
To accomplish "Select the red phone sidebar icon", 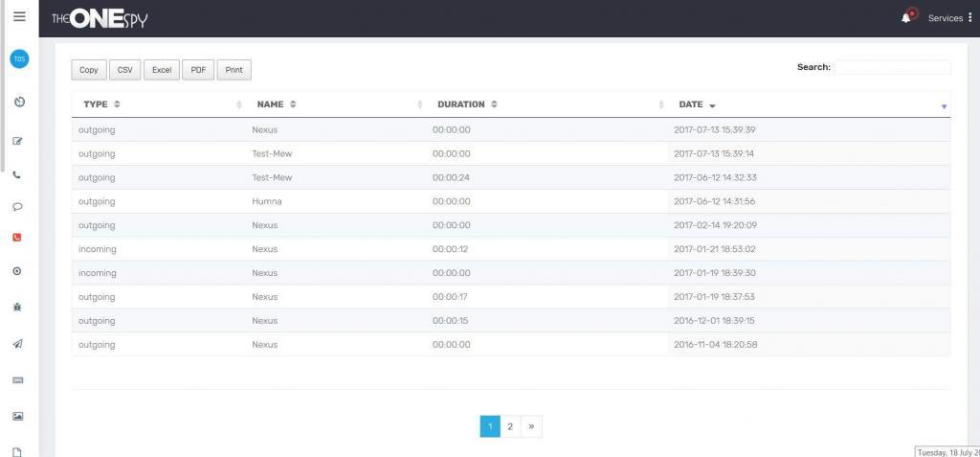I will pos(17,238).
